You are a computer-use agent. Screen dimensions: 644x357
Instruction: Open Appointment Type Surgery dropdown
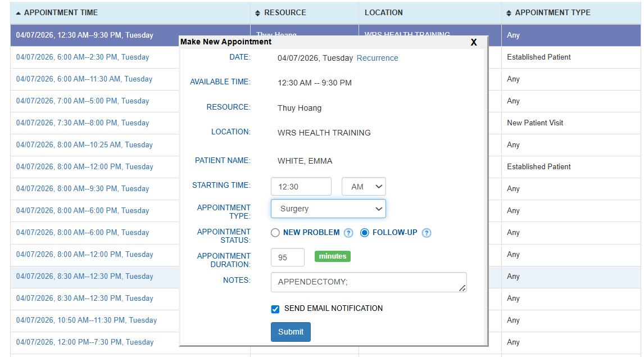(x=328, y=209)
